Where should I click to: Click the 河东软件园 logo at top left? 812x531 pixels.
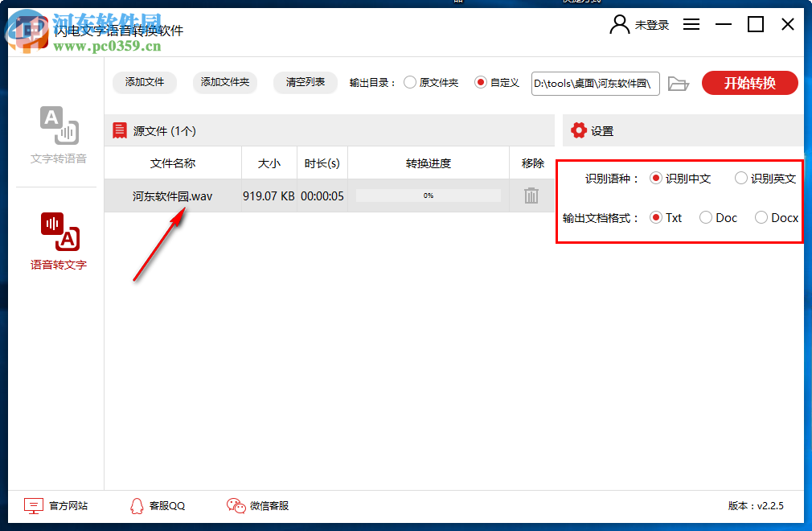[x=30, y=30]
